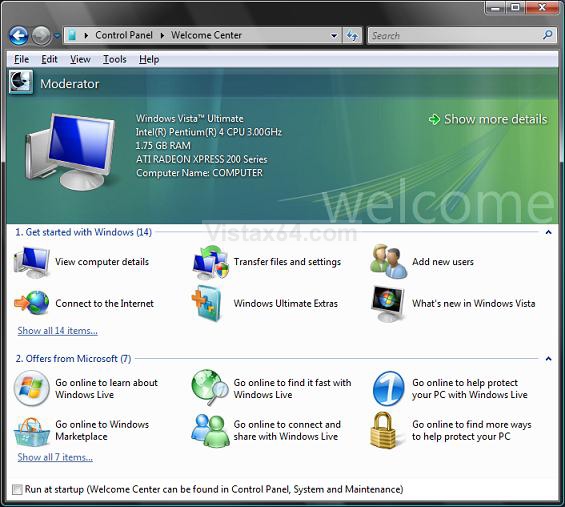Click Welcome Center in the breadcrumb
This screenshot has height=507, width=565.
(206, 35)
